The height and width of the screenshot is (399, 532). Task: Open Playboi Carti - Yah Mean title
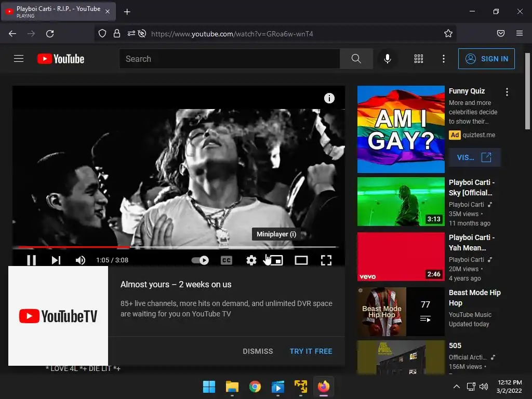tap(472, 243)
